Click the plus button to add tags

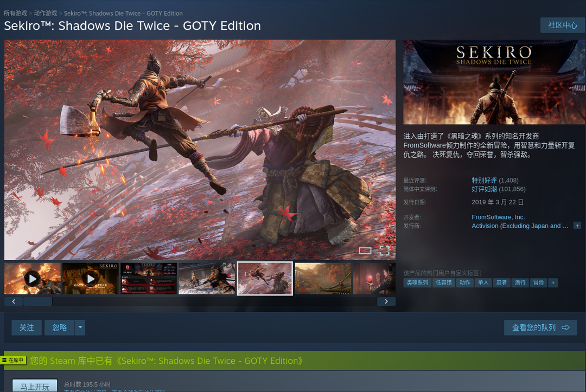(553, 282)
